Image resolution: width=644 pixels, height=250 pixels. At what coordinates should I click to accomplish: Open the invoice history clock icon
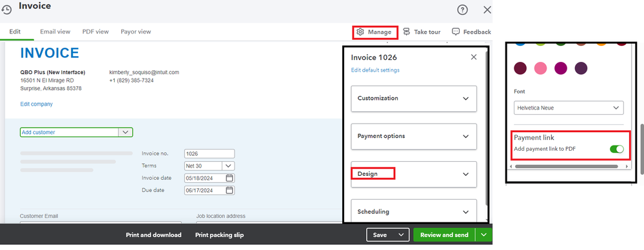6,10
